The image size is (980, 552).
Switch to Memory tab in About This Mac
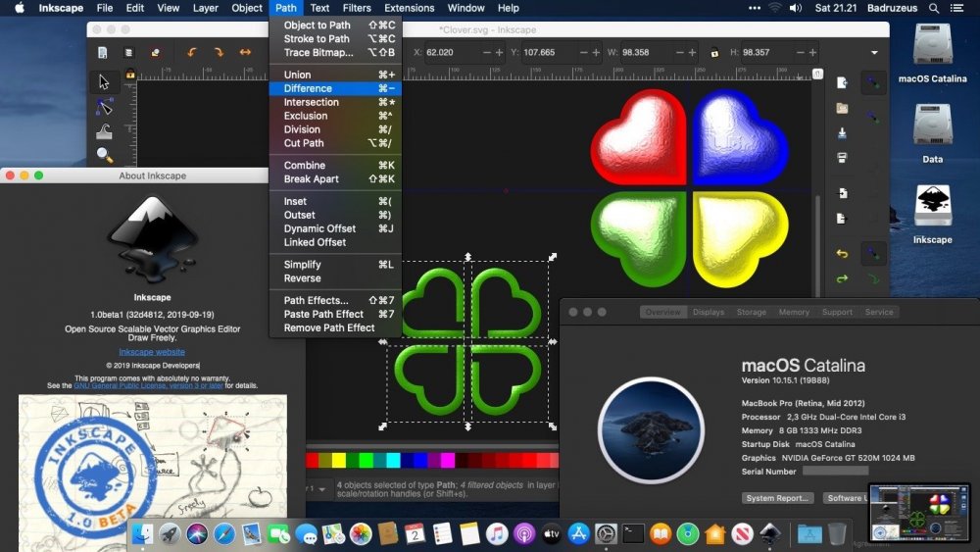(794, 312)
